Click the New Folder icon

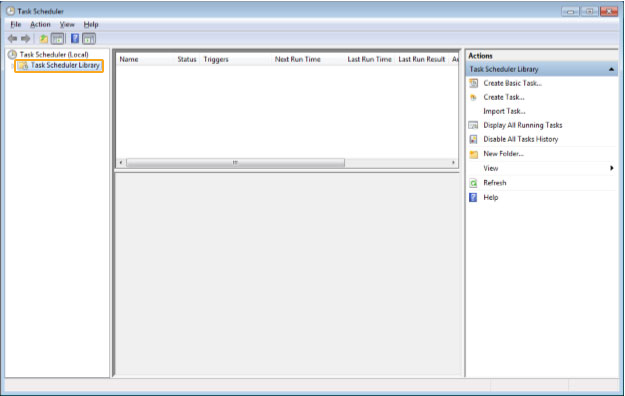(x=473, y=154)
